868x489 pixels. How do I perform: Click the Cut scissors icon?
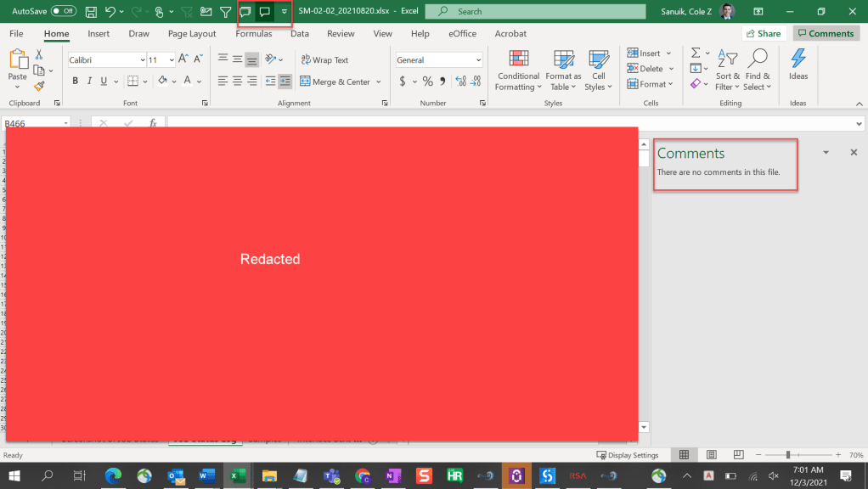[x=39, y=54]
